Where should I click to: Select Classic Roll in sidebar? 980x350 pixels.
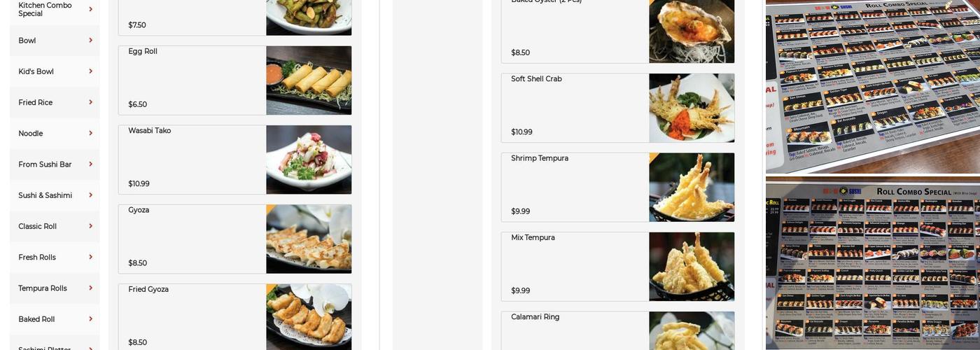55,226
